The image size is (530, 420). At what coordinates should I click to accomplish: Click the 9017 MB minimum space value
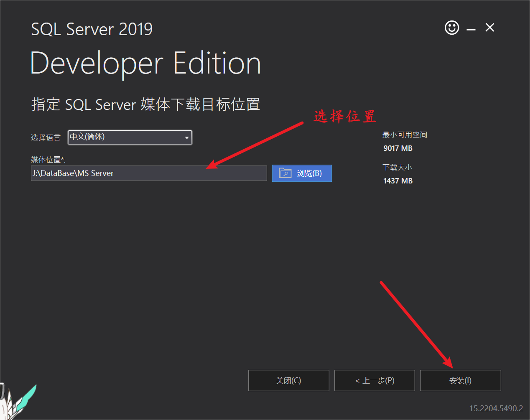398,148
